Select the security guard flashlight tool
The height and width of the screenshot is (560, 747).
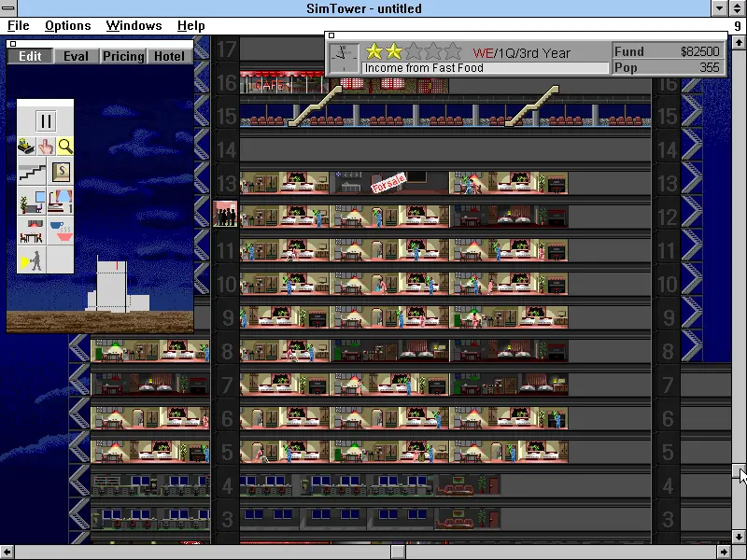tap(32, 260)
